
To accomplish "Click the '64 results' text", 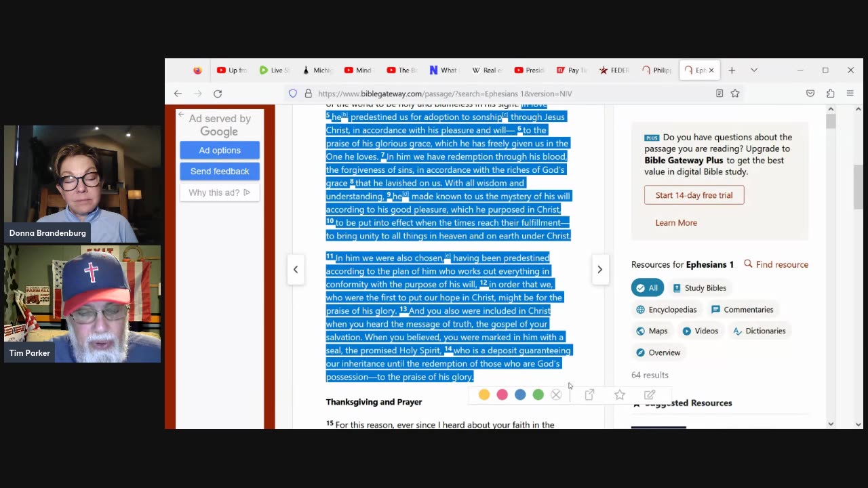I will click(x=650, y=375).
